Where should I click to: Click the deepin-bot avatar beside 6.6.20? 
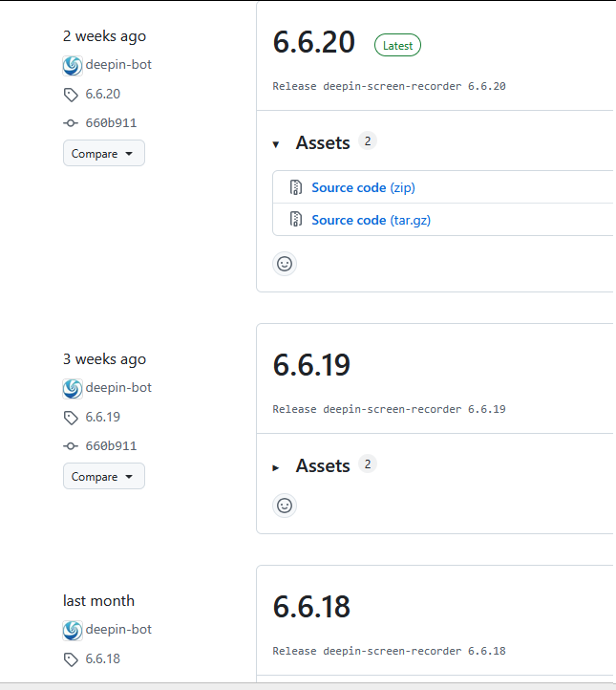point(73,66)
